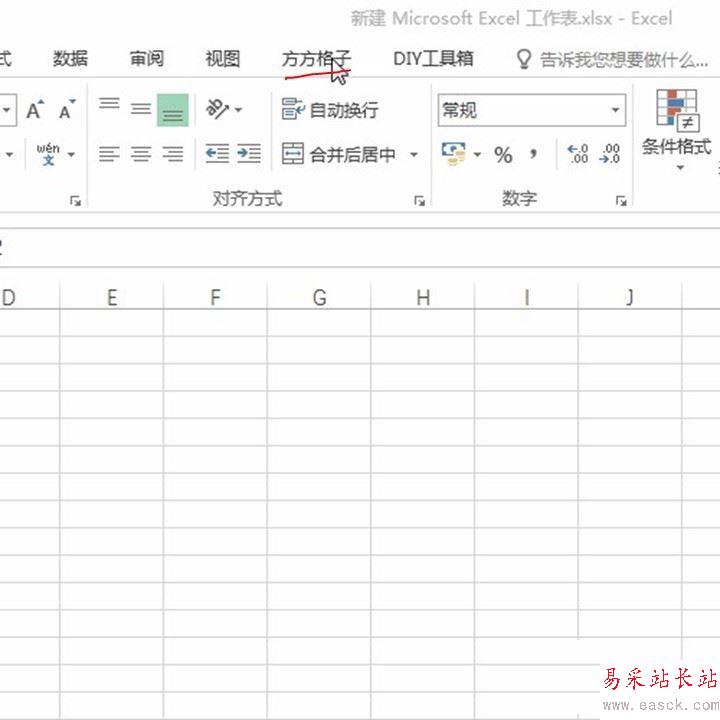The height and width of the screenshot is (720, 720).
Task: Align text to the left
Action: pyautogui.click(x=109, y=154)
